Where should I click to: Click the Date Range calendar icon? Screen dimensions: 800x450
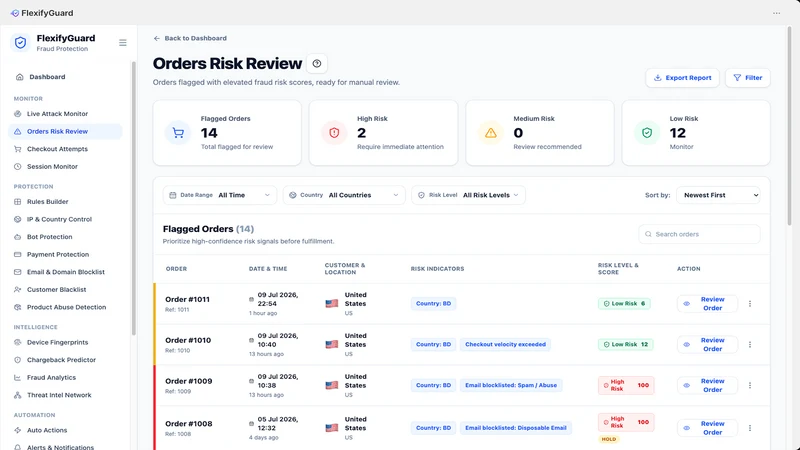(x=172, y=195)
